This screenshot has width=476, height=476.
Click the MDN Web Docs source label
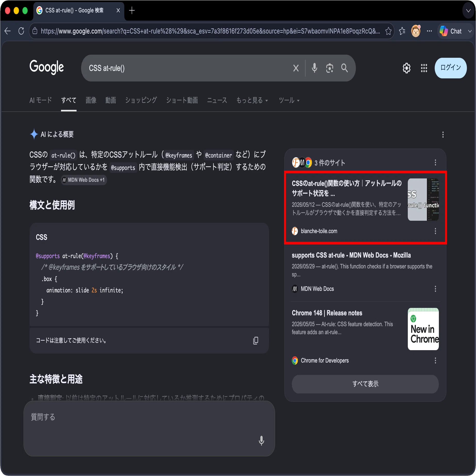point(317,289)
